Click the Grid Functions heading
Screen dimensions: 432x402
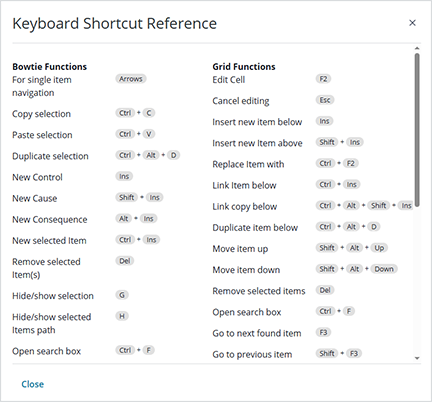pos(244,67)
